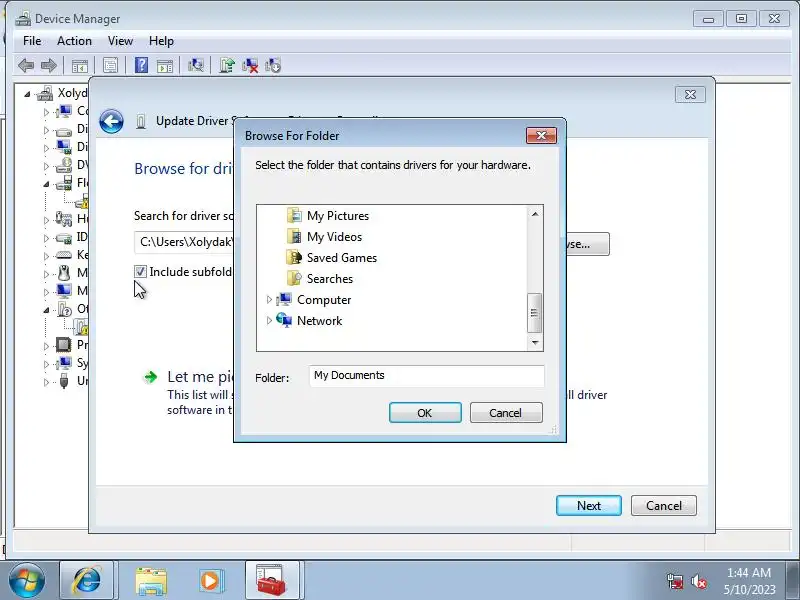Click the mouse category icon in device tree

point(63,273)
